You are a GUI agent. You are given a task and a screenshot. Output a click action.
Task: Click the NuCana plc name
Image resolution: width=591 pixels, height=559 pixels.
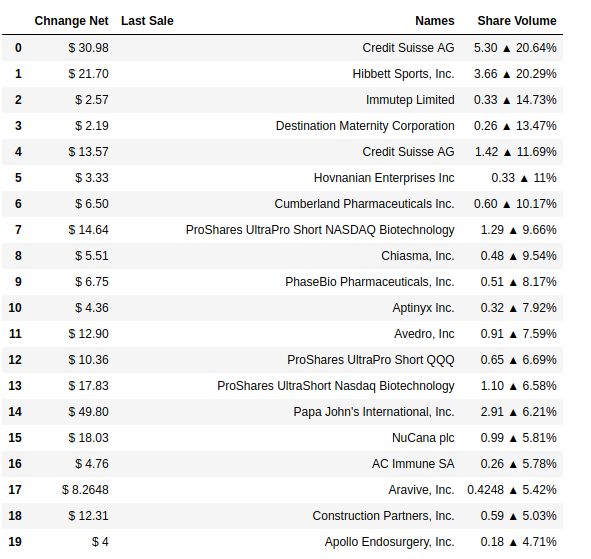[423, 438]
